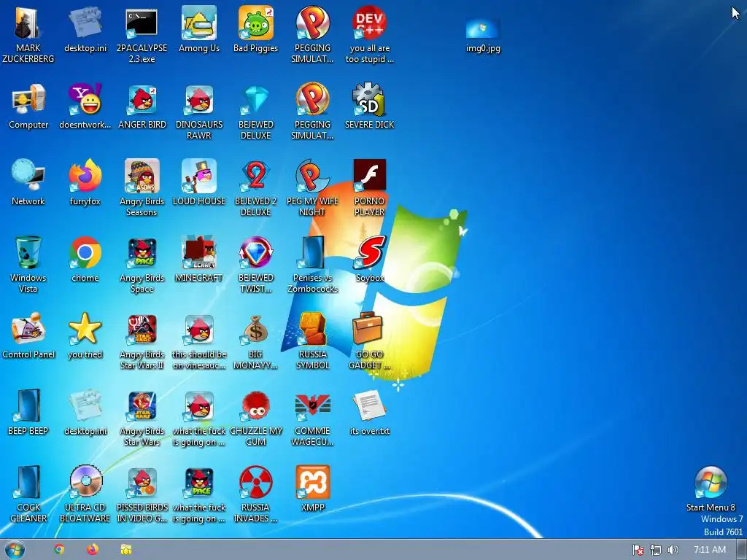
Task: Launch the Angry Birds Star Wars shortcut
Action: 142,418
